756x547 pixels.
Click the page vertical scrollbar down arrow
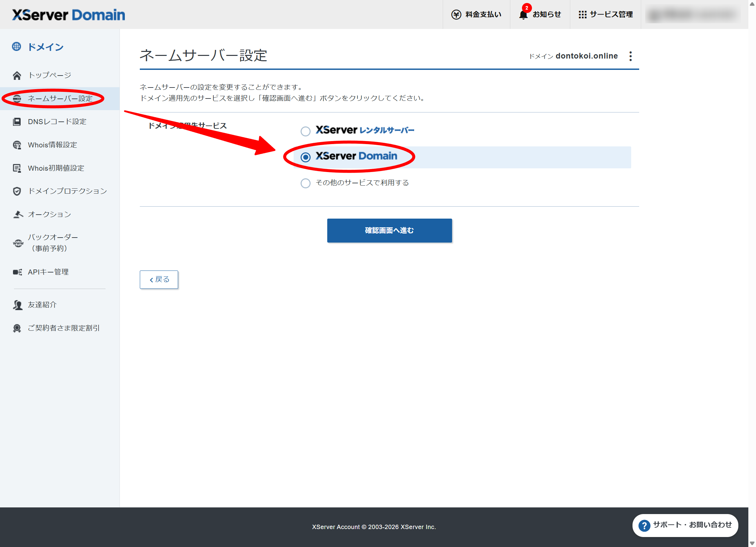(x=752, y=543)
